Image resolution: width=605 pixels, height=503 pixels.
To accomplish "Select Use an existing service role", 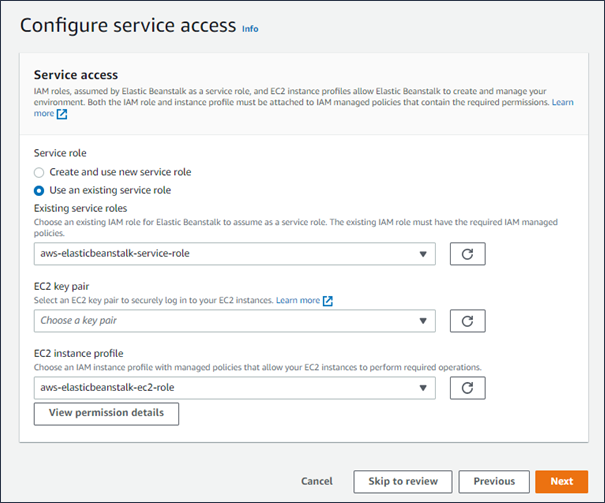I will pos(39,190).
